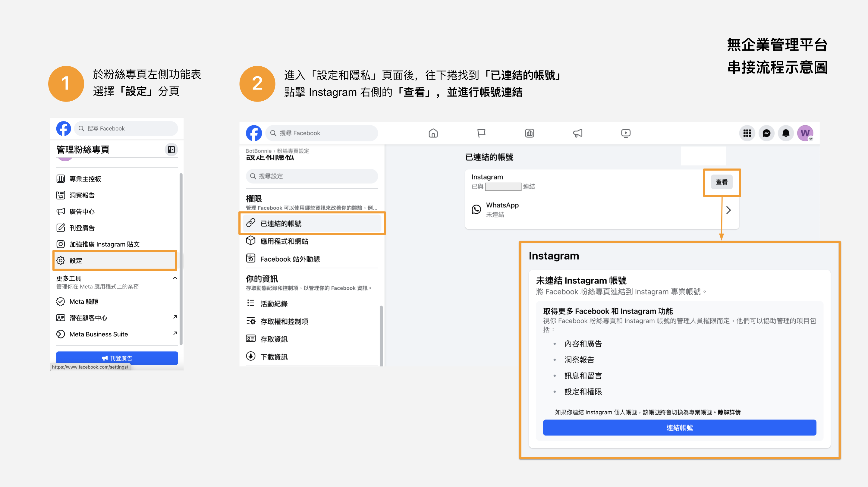Click the 搜尋設定 search field
Image resolution: width=868 pixels, height=487 pixels.
(312, 176)
